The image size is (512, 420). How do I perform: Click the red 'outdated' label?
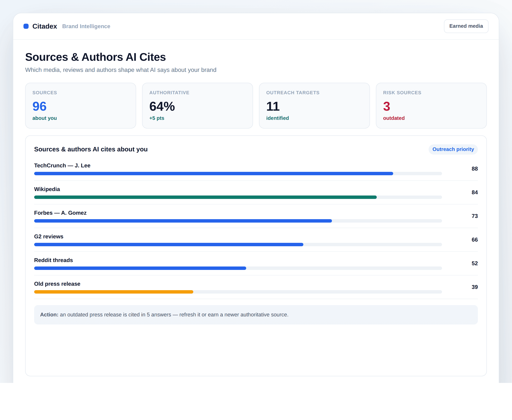click(x=394, y=118)
